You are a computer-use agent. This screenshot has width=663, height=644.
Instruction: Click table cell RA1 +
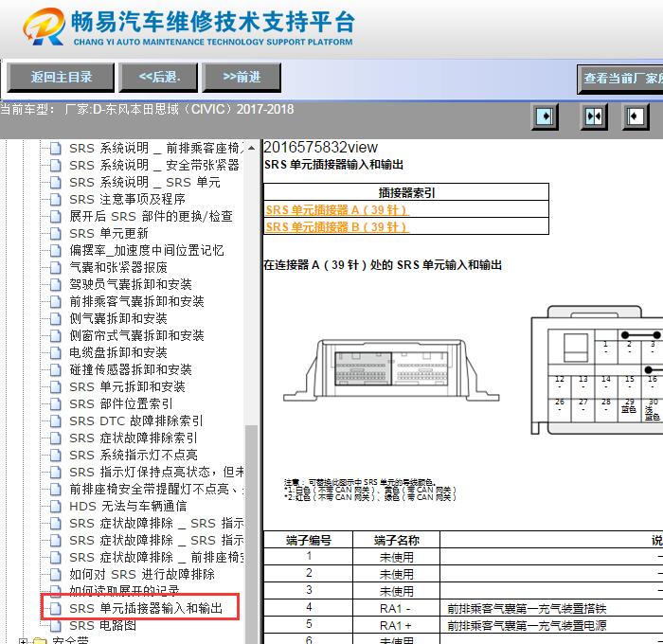click(396, 625)
